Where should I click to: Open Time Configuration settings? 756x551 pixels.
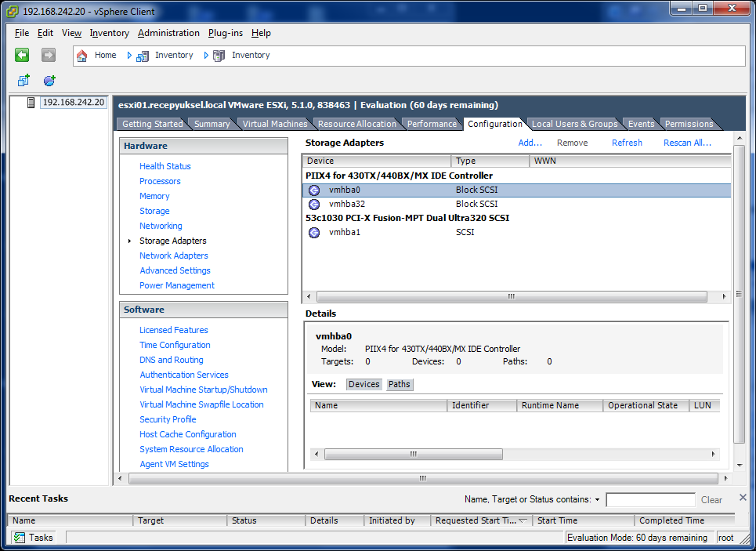click(175, 346)
